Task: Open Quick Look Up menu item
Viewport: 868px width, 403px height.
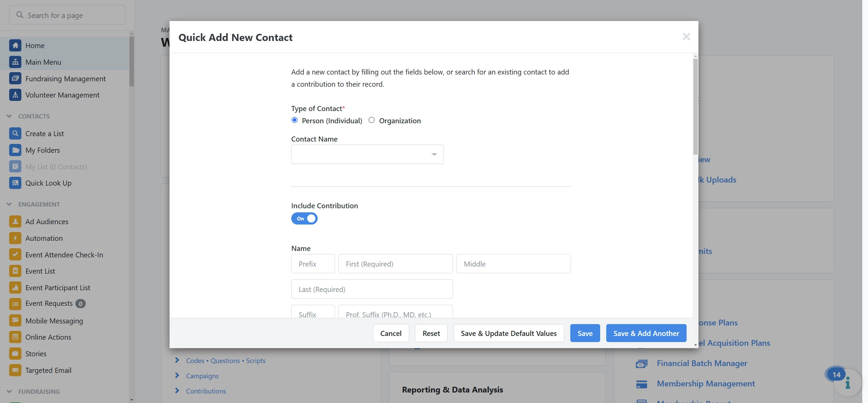Action: click(x=48, y=183)
